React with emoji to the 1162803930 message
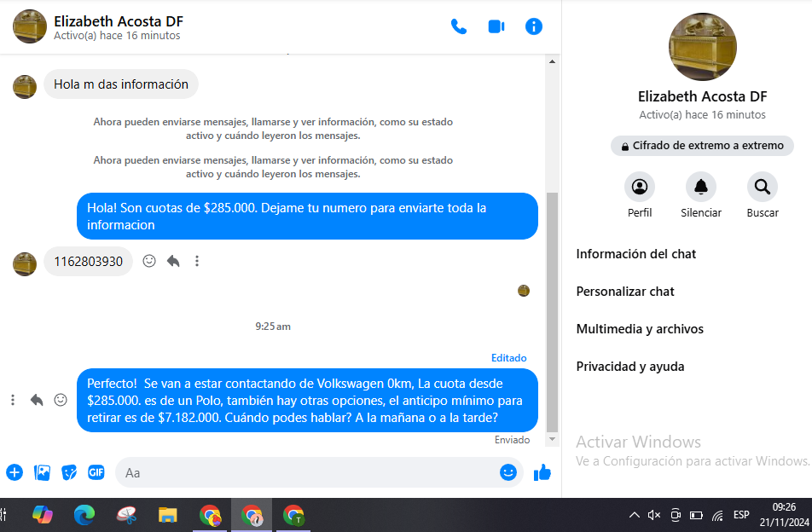This screenshot has height=532, width=812. [149, 261]
